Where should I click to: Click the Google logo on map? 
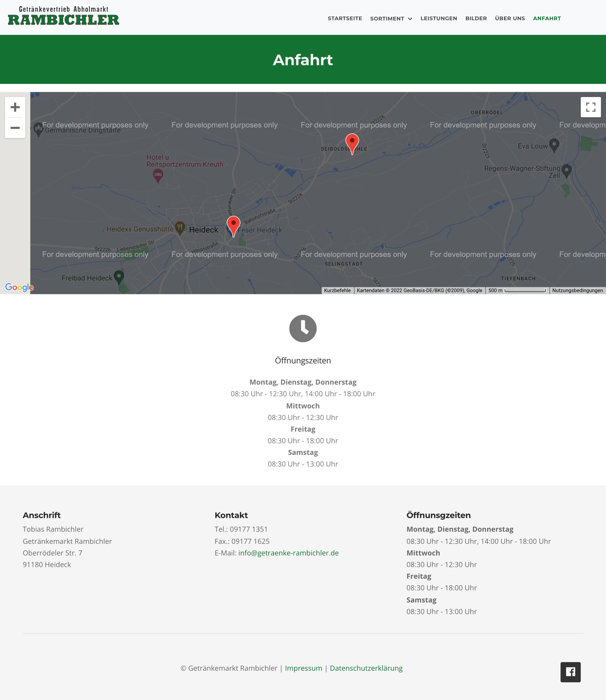click(x=19, y=287)
